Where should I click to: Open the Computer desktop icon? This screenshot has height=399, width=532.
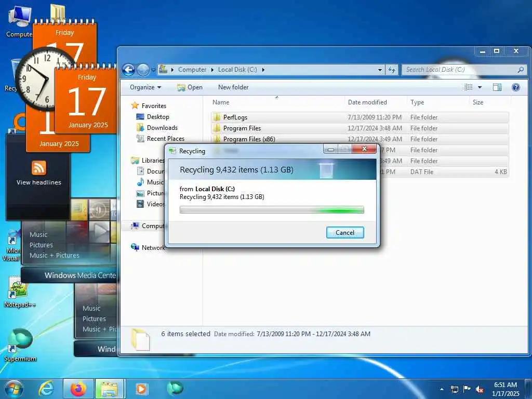pyautogui.click(x=19, y=22)
